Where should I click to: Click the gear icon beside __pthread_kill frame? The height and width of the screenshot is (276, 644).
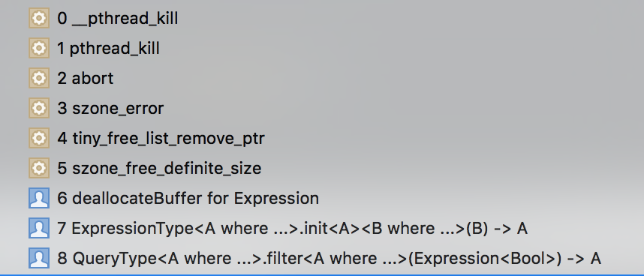tap(39, 19)
